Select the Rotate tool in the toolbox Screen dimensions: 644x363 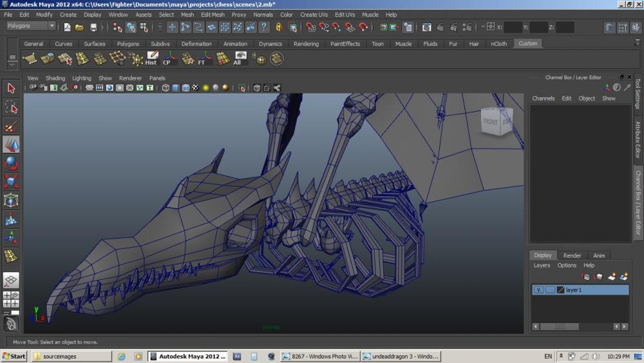pyautogui.click(x=11, y=162)
